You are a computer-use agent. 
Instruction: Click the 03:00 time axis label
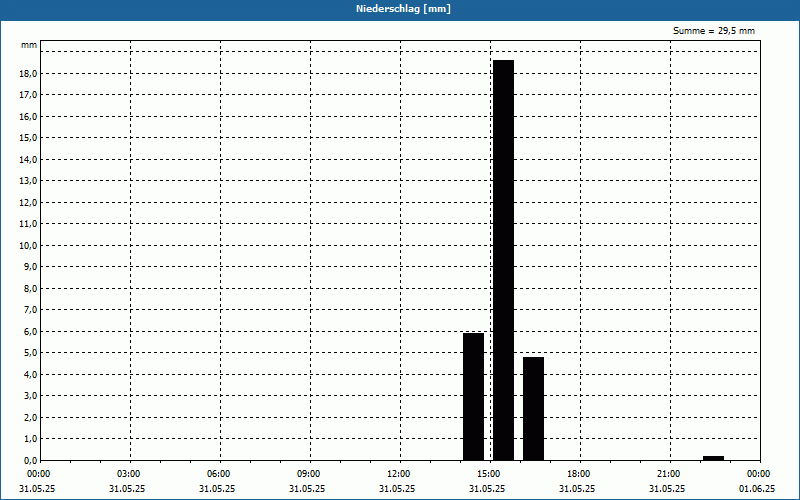129,474
